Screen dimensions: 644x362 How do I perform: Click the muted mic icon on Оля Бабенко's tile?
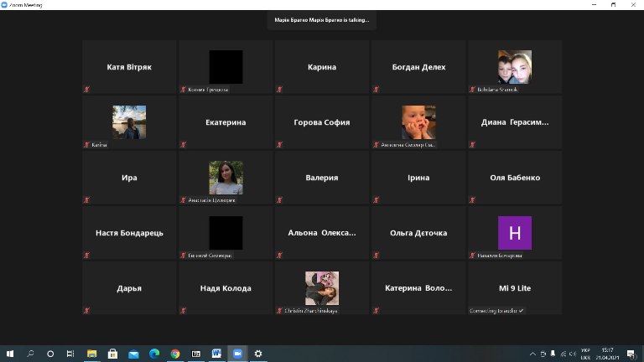472,199
